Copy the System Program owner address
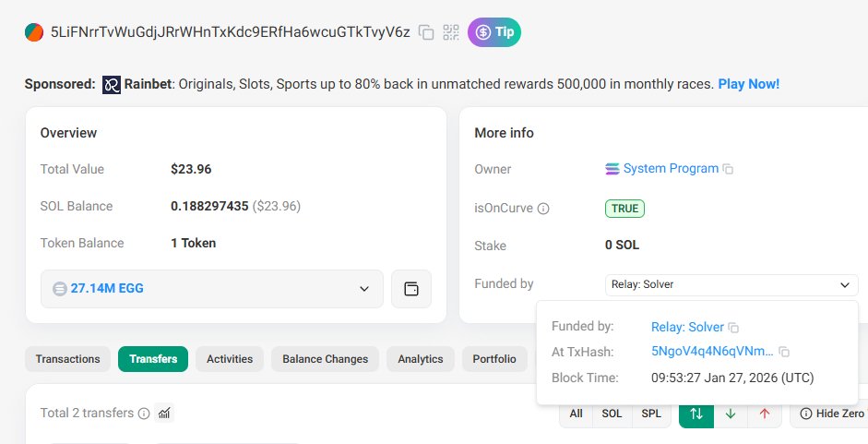Viewport: 868px width, 444px height. 729,170
